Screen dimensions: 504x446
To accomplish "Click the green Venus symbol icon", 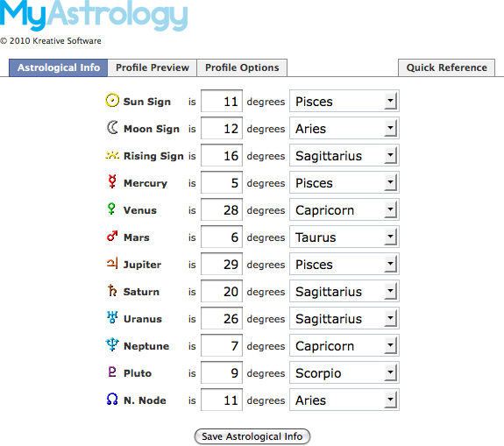I will (x=111, y=209).
